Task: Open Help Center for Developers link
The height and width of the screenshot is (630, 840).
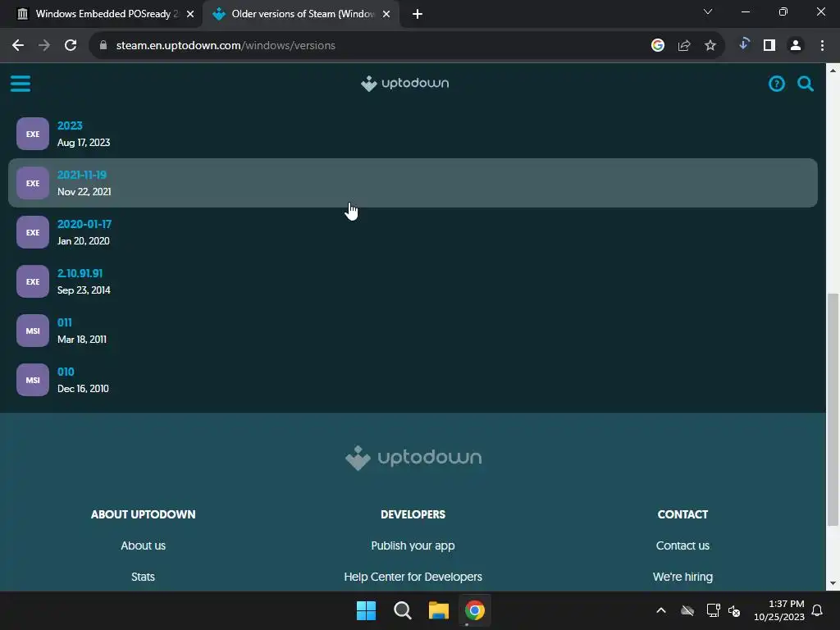Action: [x=413, y=577]
